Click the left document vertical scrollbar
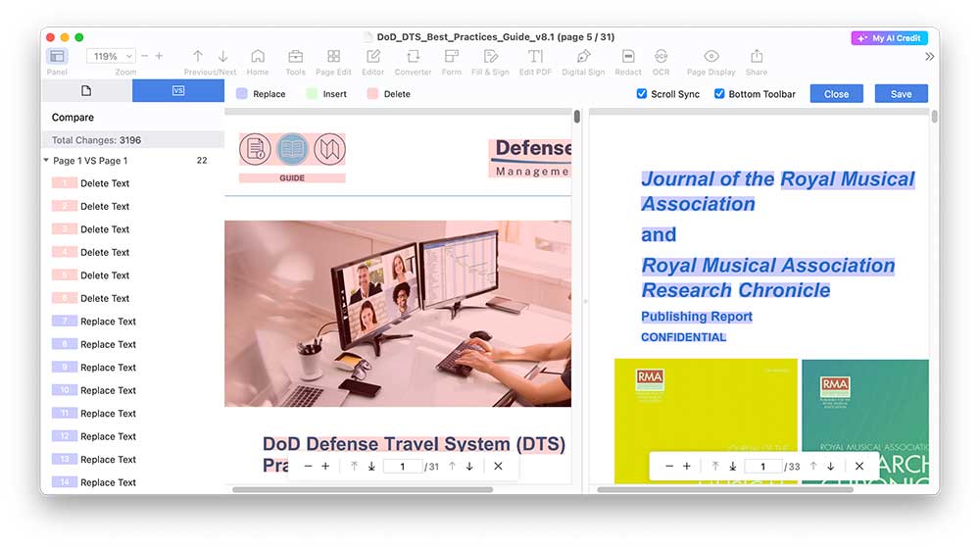Screen dimensions: 980x548 coord(577,117)
